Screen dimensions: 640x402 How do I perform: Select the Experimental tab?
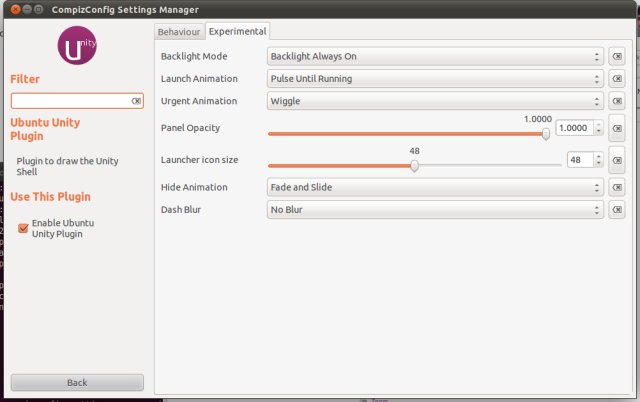pos(237,31)
